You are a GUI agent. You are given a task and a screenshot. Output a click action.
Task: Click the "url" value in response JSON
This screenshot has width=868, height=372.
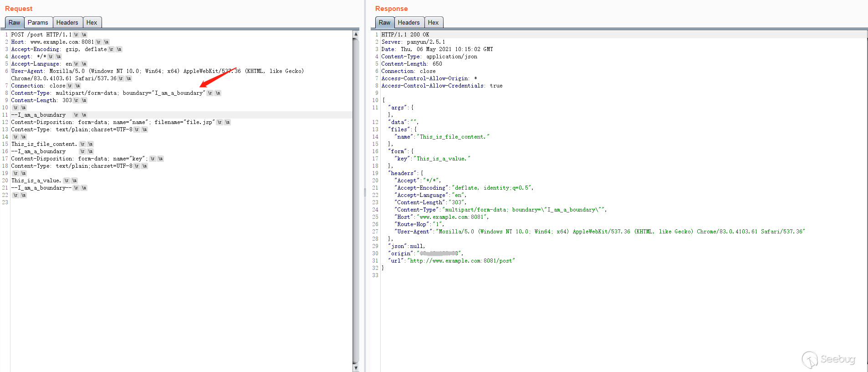(461, 261)
